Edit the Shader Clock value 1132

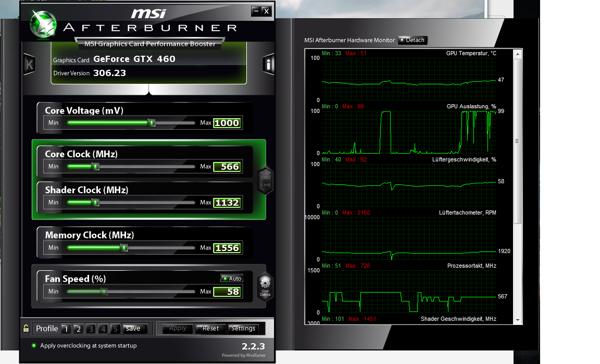[227, 203]
